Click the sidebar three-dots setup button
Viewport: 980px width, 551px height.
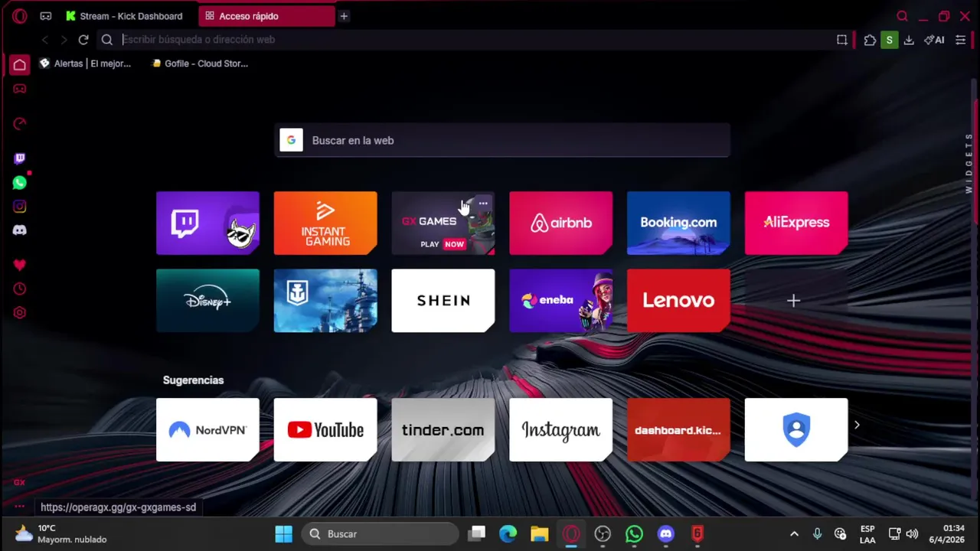point(20,506)
